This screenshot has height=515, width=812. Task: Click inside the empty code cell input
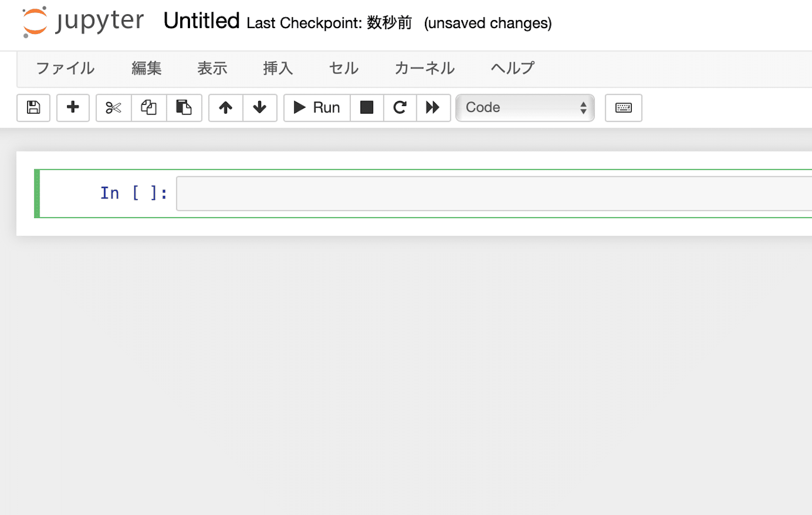[494, 194]
